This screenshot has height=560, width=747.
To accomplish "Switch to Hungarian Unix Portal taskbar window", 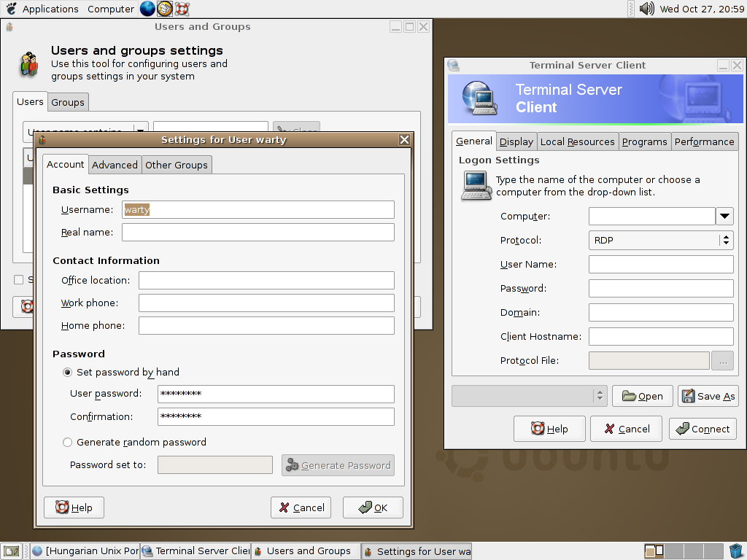I will [x=85, y=551].
